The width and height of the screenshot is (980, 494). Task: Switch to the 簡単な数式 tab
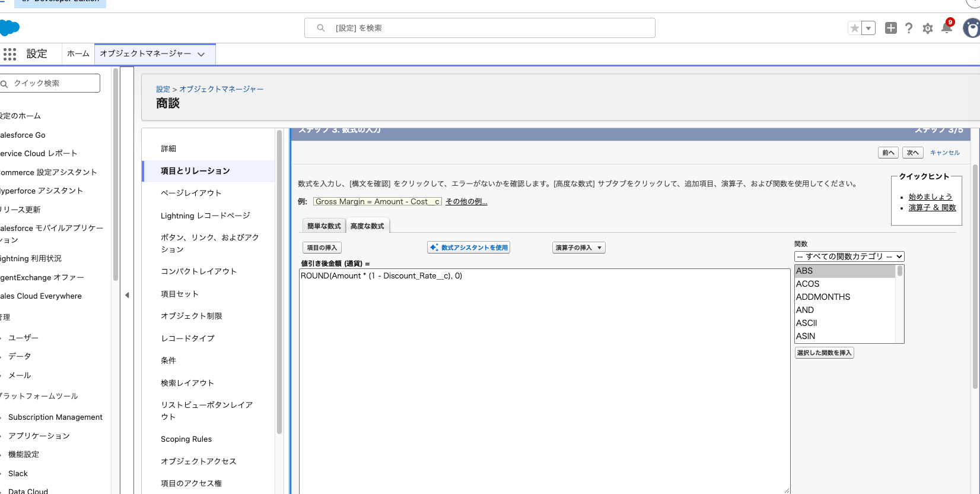[x=324, y=226]
